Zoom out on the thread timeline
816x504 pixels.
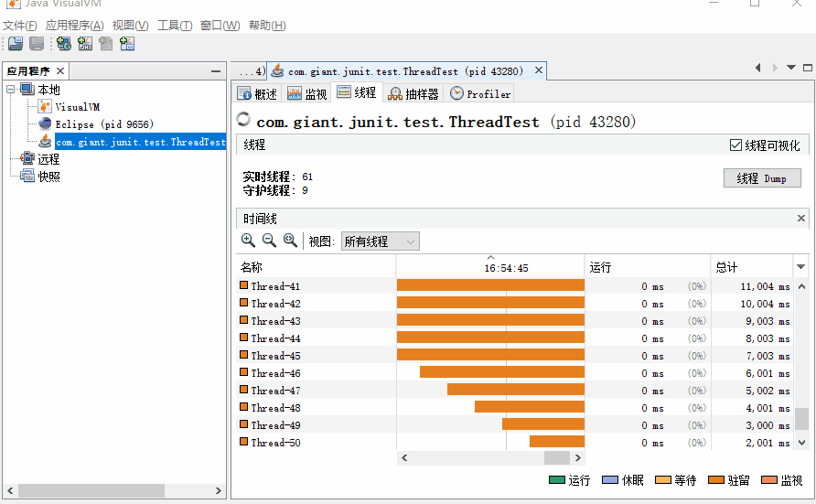click(x=269, y=241)
